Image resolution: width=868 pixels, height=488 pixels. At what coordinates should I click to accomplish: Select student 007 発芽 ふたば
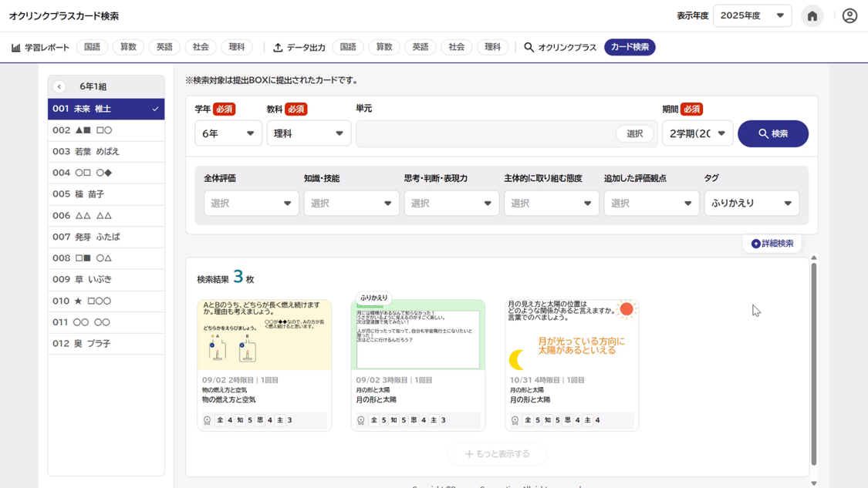(x=106, y=237)
